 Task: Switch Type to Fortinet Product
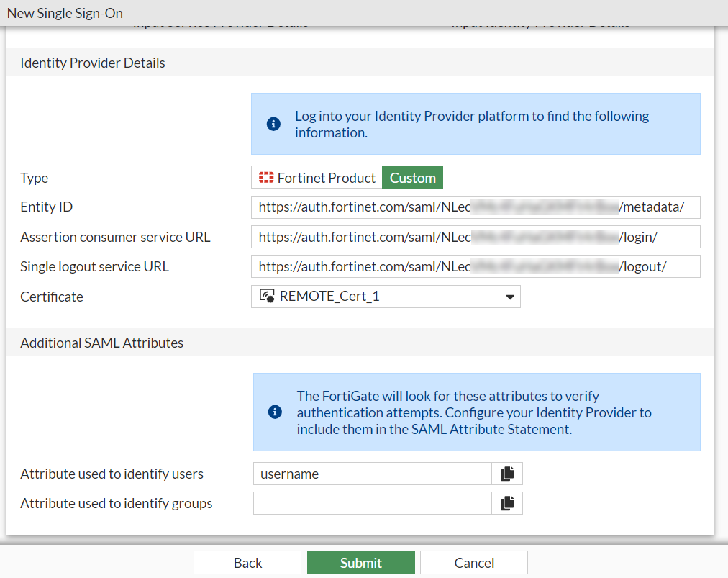click(317, 177)
